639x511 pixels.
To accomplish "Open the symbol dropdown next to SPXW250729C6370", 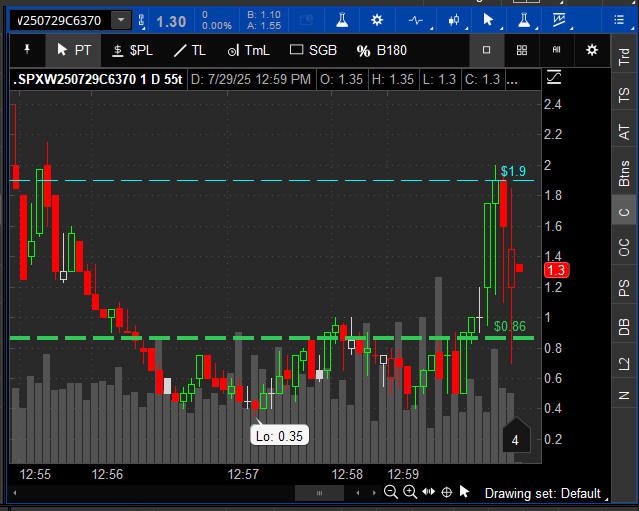I will pos(121,20).
